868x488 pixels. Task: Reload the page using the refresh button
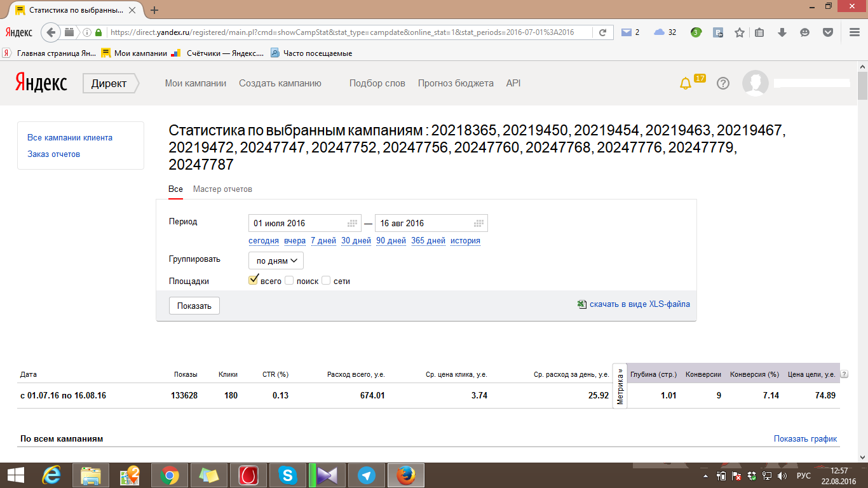click(602, 32)
